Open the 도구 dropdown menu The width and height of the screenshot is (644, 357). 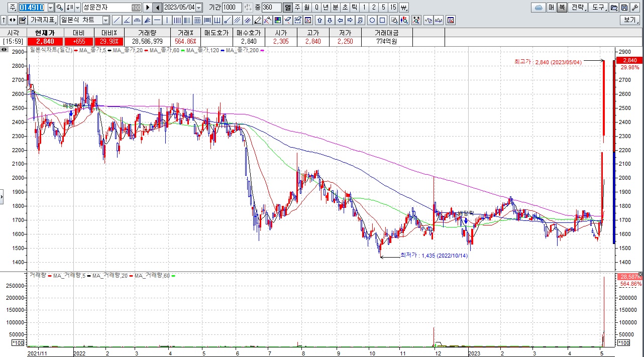point(598,8)
